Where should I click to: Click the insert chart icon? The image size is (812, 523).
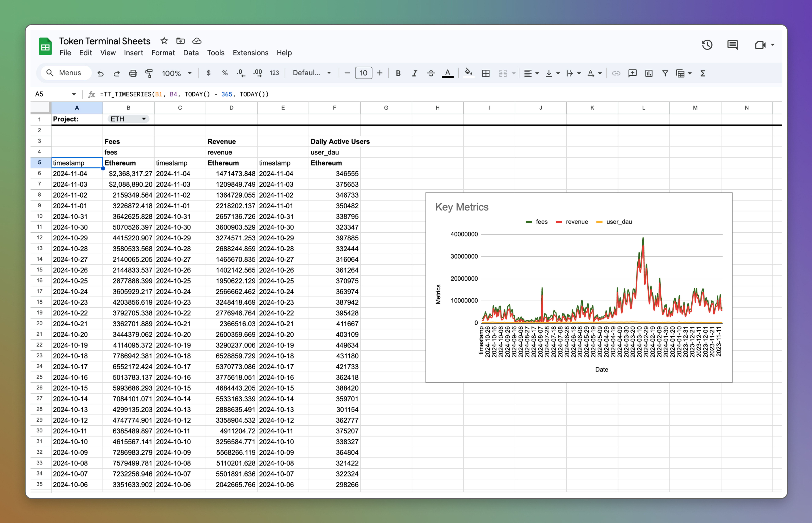[x=649, y=73]
